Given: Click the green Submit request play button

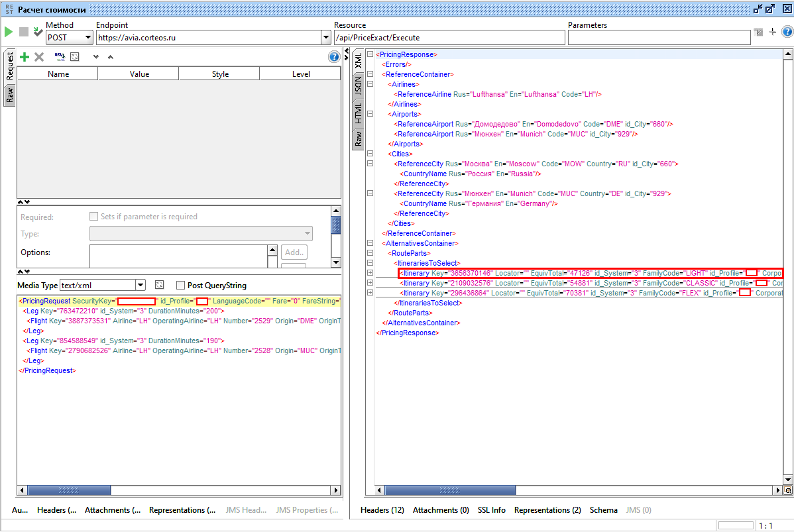Looking at the screenshot, I should click(9, 32).
